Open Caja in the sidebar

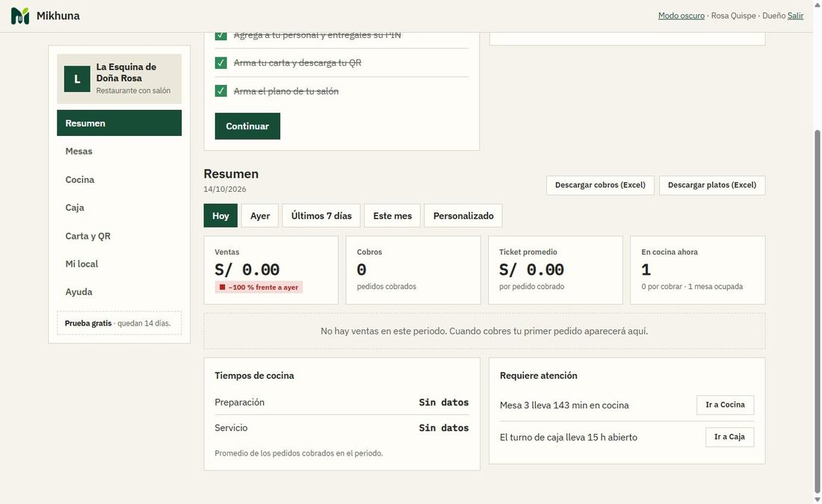pos(119,208)
